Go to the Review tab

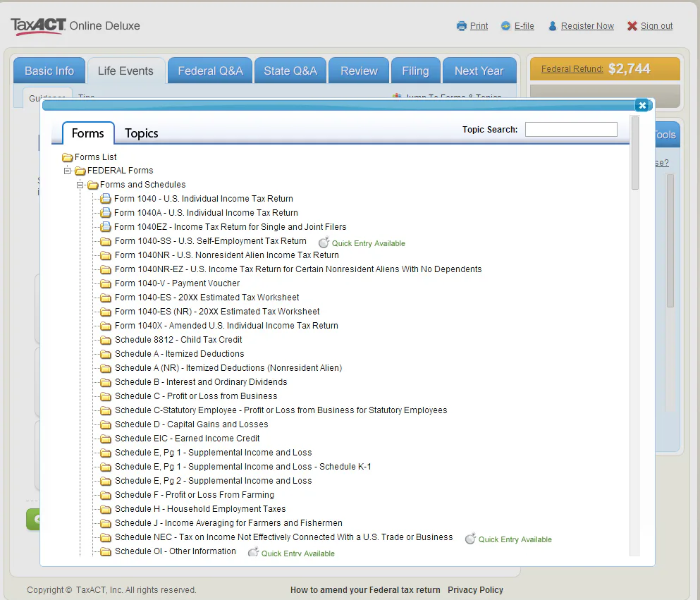[359, 71]
